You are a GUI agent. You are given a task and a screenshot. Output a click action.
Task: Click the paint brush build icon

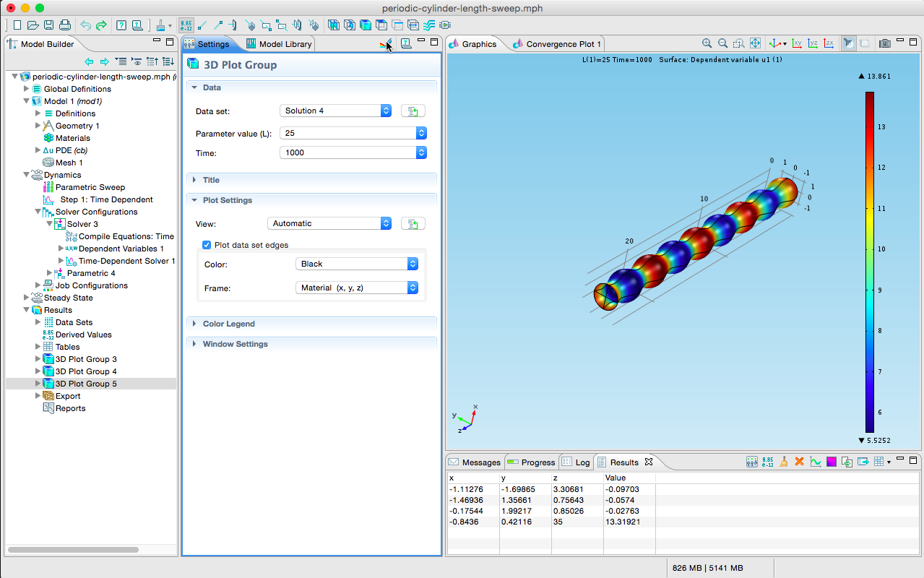click(160, 25)
